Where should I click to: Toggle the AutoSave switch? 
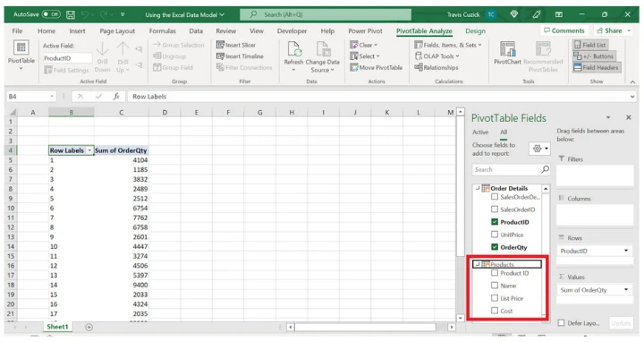pyautogui.click(x=51, y=14)
